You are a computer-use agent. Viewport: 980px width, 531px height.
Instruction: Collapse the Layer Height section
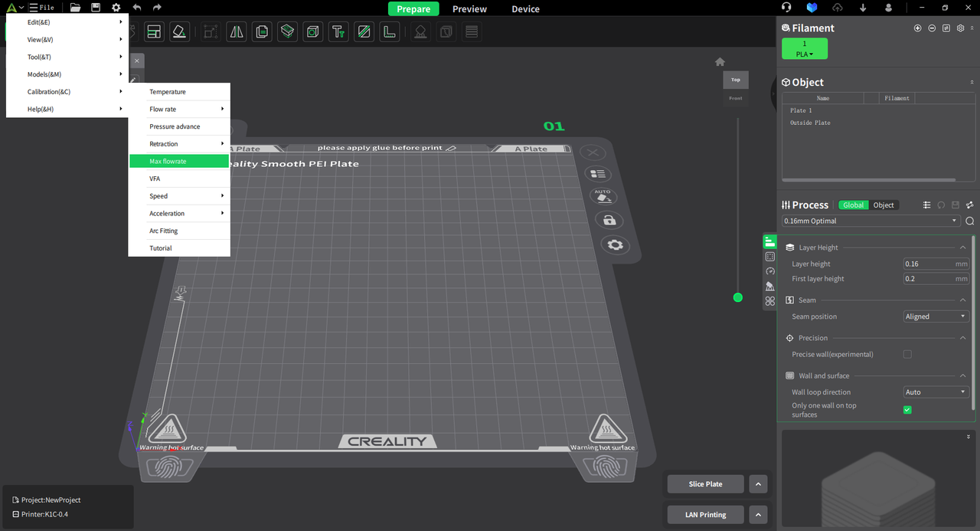(x=963, y=247)
